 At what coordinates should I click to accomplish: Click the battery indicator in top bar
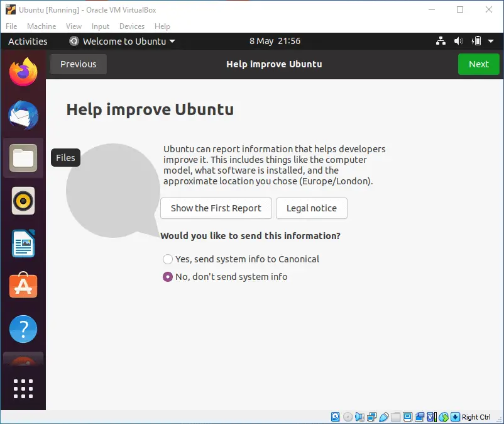476,41
